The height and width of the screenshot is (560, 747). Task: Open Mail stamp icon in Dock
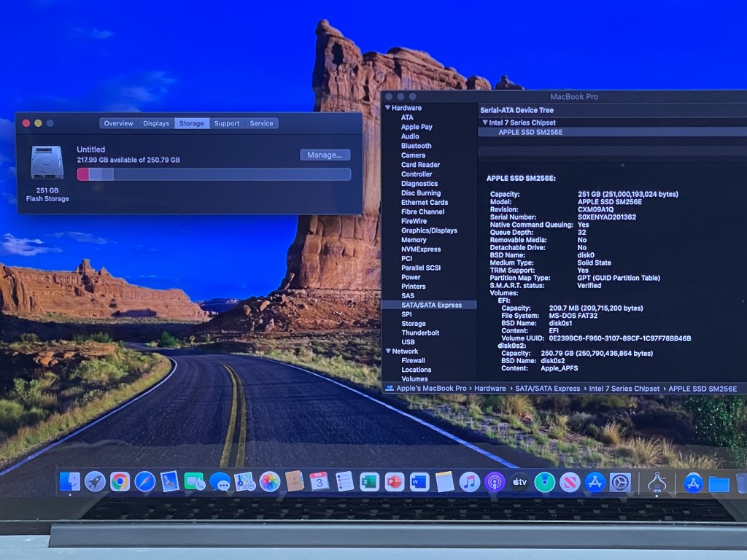tap(169, 481)
